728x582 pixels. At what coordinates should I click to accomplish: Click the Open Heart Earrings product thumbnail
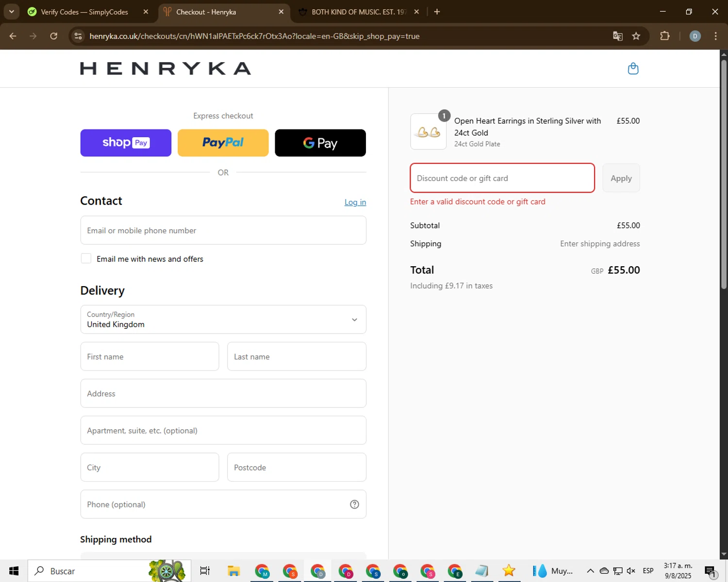(428, 131)
